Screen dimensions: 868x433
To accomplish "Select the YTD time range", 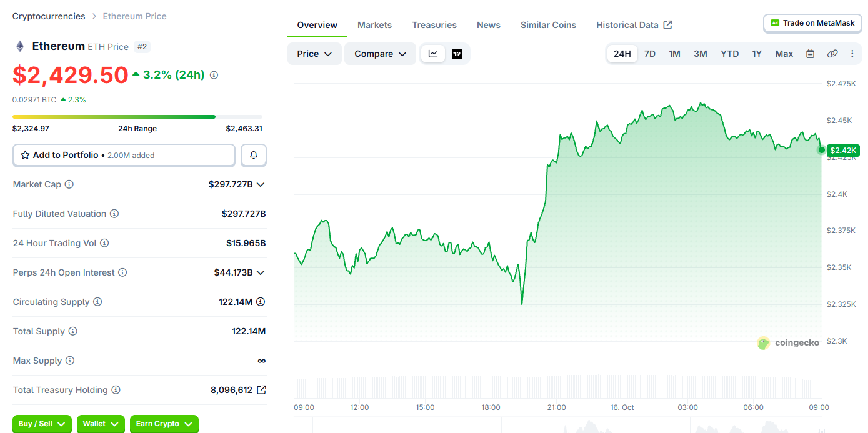I will click(730, 54).
